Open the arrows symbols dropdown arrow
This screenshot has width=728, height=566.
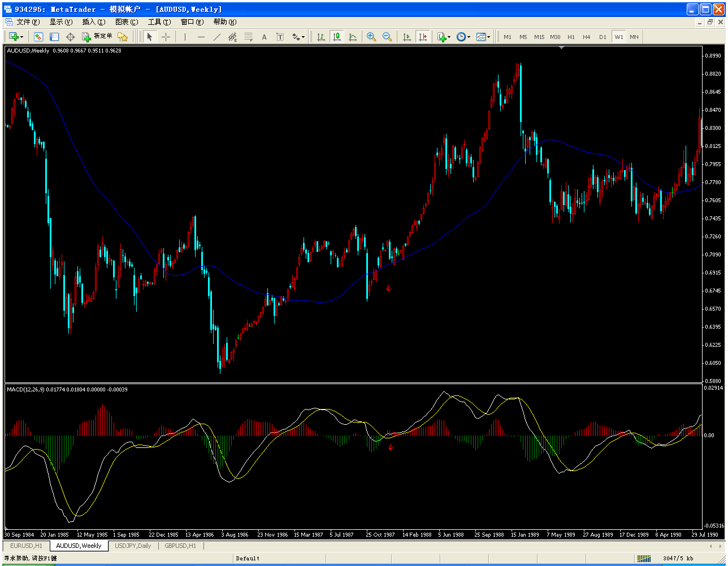pyautogui.click(x=303, y=37)
